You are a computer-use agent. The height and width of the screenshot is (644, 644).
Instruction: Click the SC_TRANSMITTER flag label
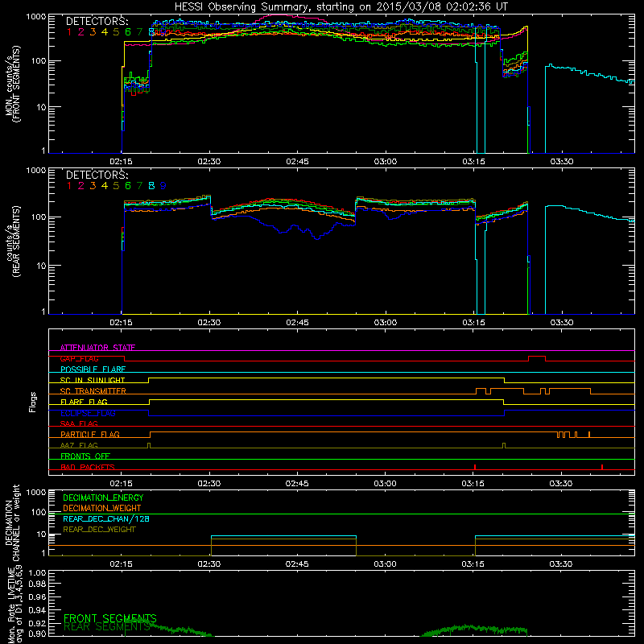tap(93, 391)
